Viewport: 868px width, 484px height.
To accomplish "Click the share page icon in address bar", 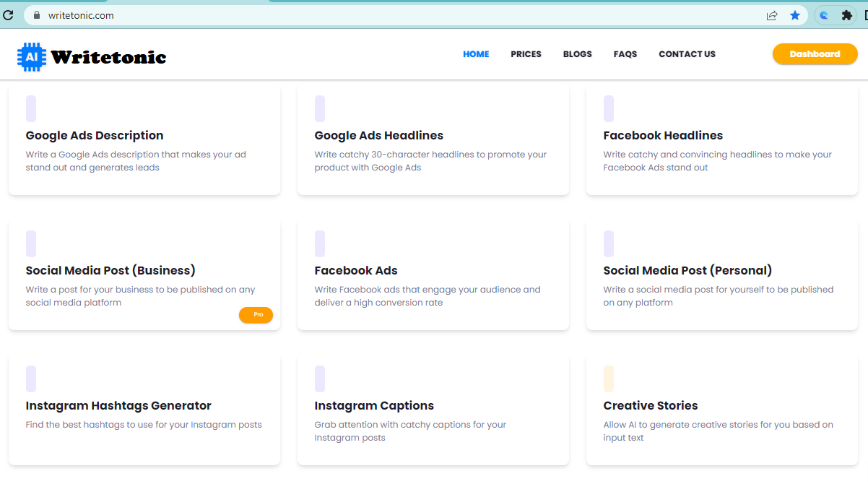I will (772, 15).
